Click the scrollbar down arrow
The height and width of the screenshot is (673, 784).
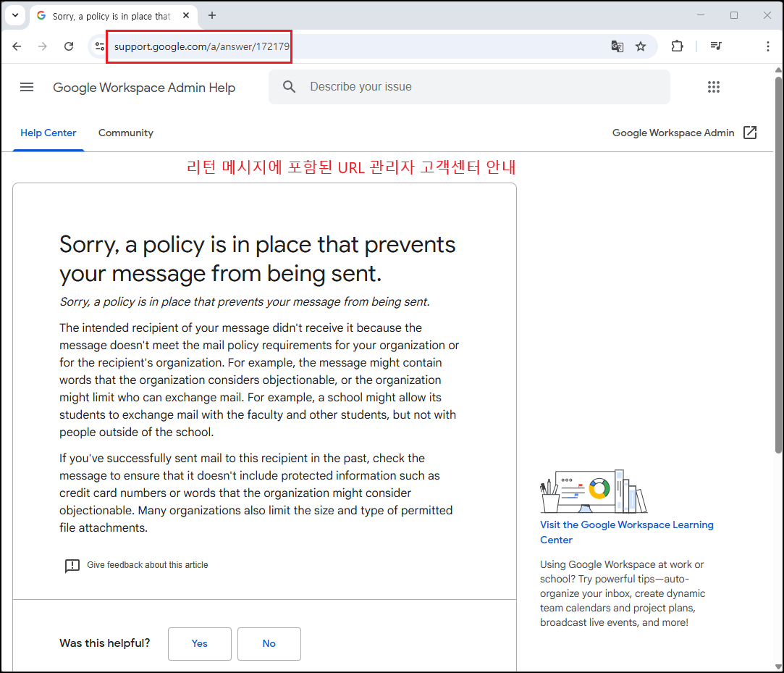pyautogui.click(x=778, y=666)
